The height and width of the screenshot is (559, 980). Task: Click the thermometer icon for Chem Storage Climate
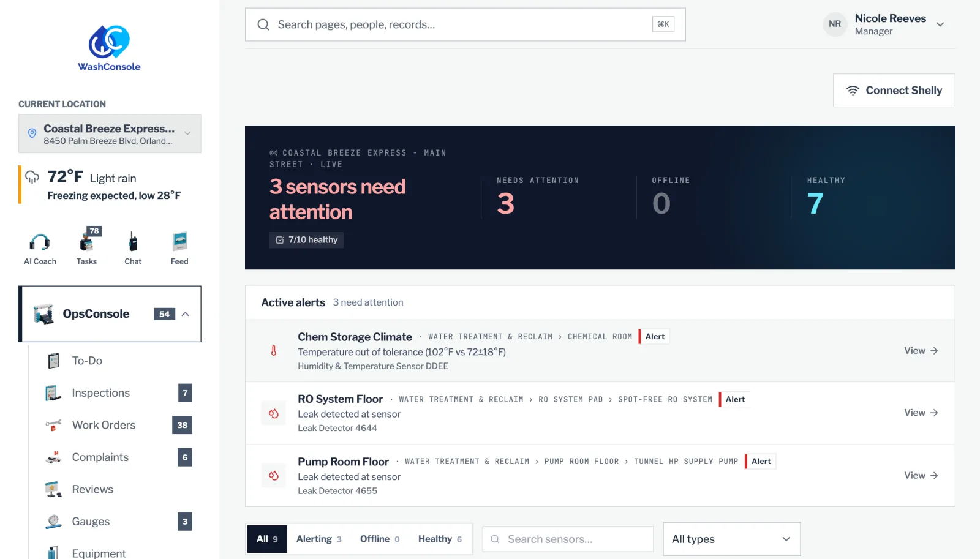tap(274, 351)
